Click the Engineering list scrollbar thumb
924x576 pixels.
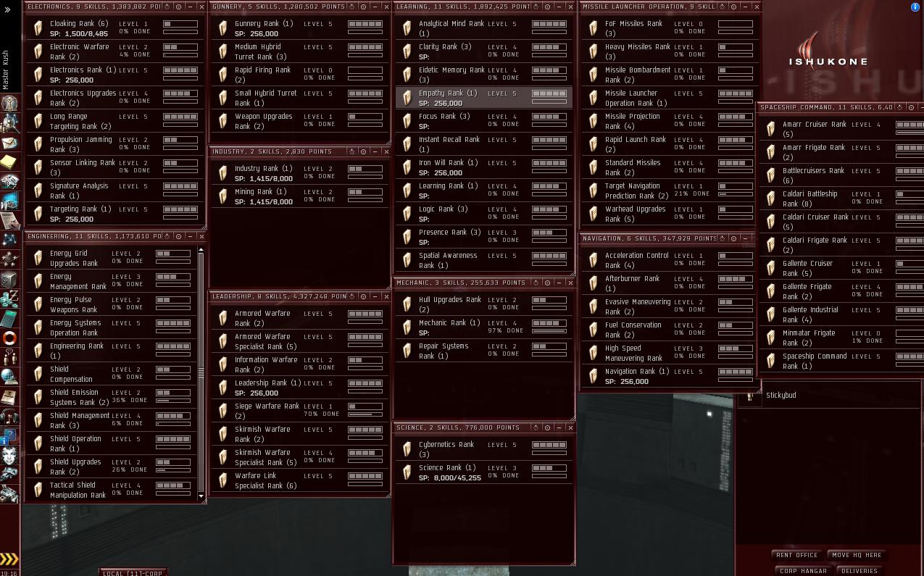click(x=201, y=373)
